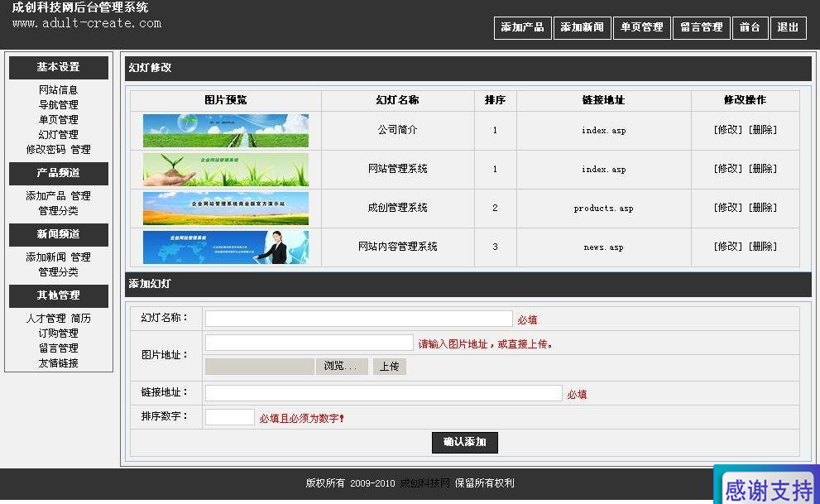820x504 pixels.
Task: Open 留言管理 in the left sidebar
Action: click(x=58, y=348)
